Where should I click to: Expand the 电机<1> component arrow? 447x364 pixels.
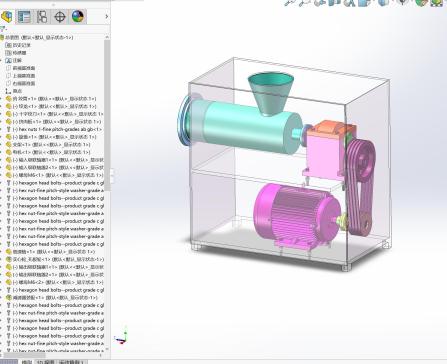pos(1,152)
